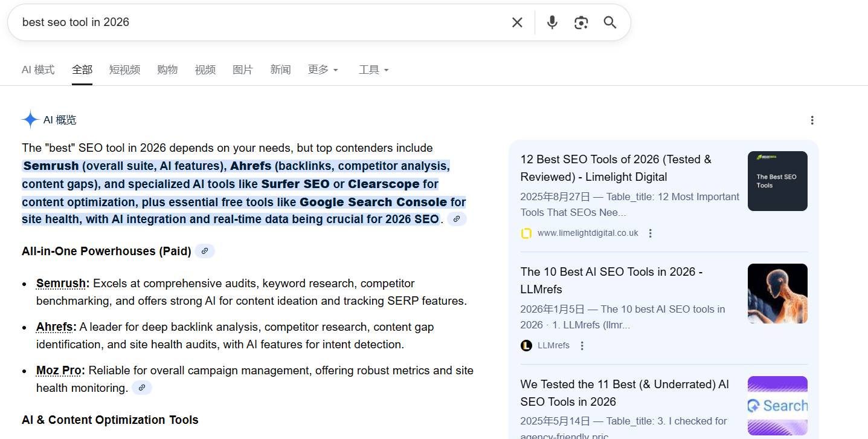Switch to the 新闻 tab
The height and width of the screenshot is (439, 868).
[280, 70]
